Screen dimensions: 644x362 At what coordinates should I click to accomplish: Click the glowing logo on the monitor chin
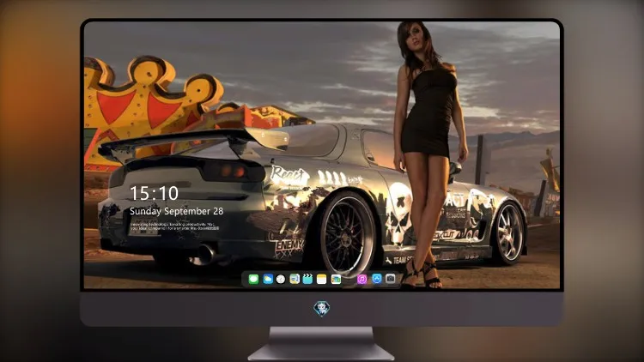[322, 309]
